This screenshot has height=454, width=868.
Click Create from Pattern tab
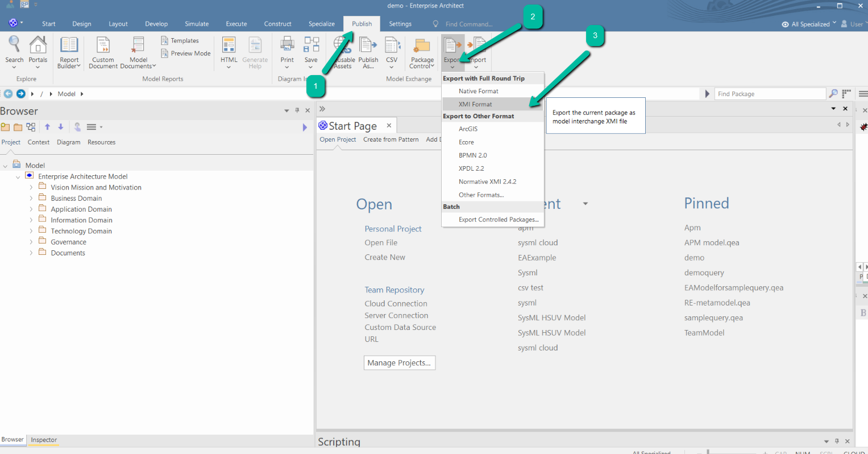point(391,139)
